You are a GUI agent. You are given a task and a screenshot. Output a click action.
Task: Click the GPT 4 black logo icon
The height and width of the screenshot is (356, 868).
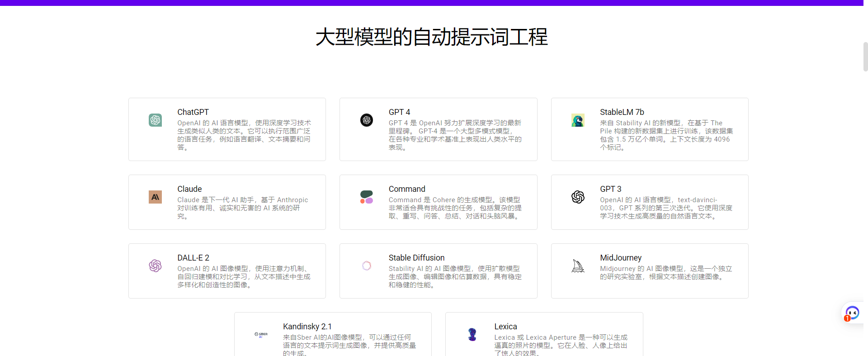(367, 120)
